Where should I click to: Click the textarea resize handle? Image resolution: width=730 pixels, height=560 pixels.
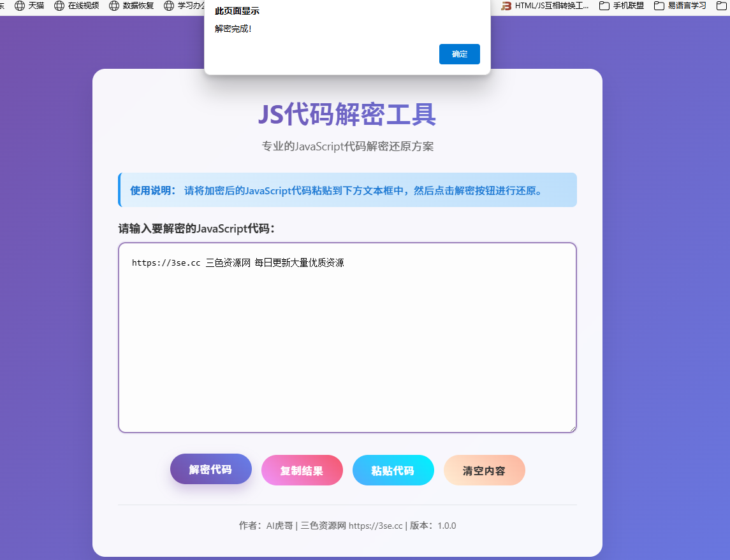tap(573, 428)
